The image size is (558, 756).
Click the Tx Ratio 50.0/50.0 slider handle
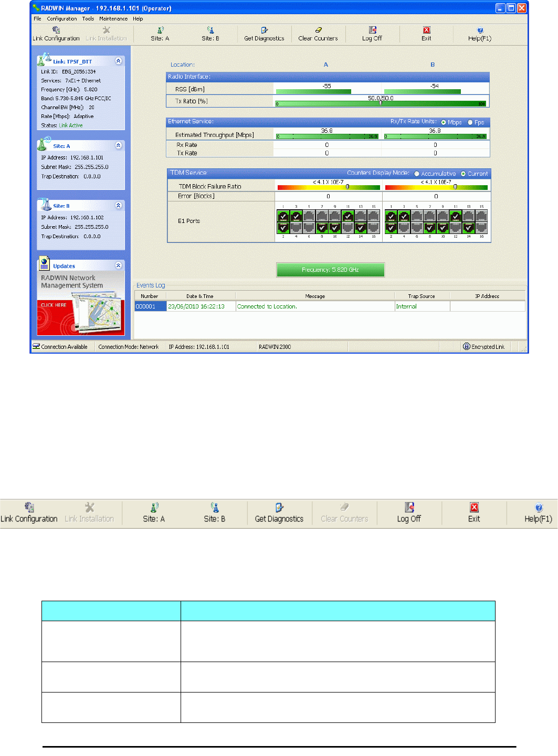[x=381, y=103]
